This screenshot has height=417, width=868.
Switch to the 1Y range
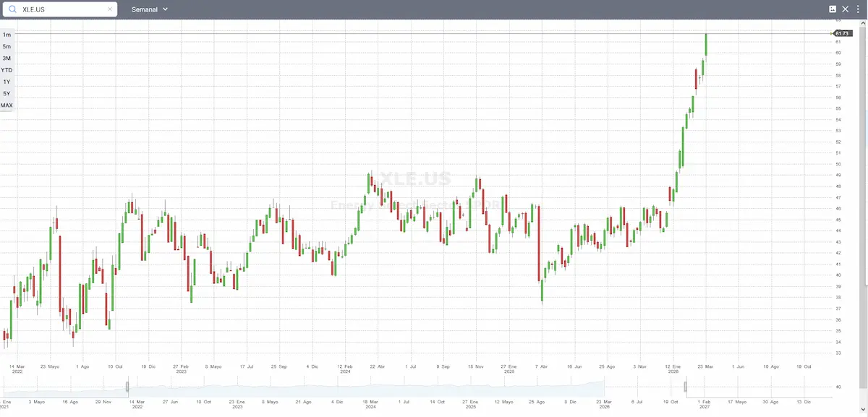pos(7,82)
